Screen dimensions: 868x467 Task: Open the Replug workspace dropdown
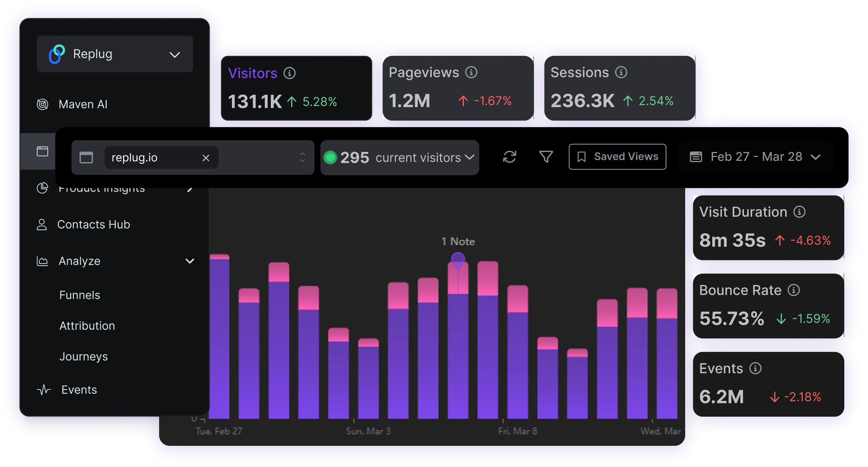(x=115, y=54)
